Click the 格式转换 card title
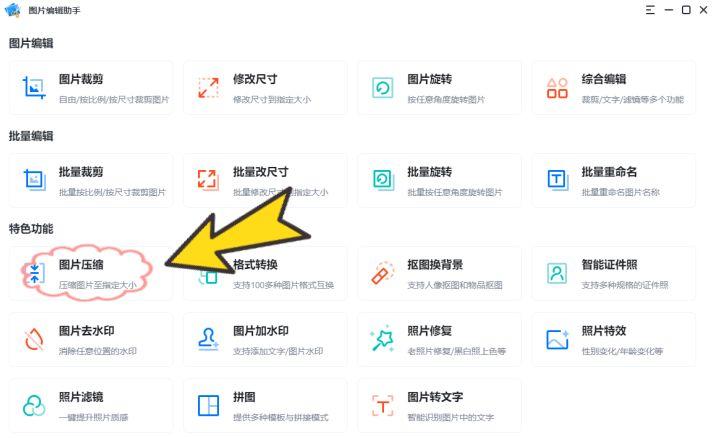The width and height of the screenshot is (716, 438). point(255,264)
